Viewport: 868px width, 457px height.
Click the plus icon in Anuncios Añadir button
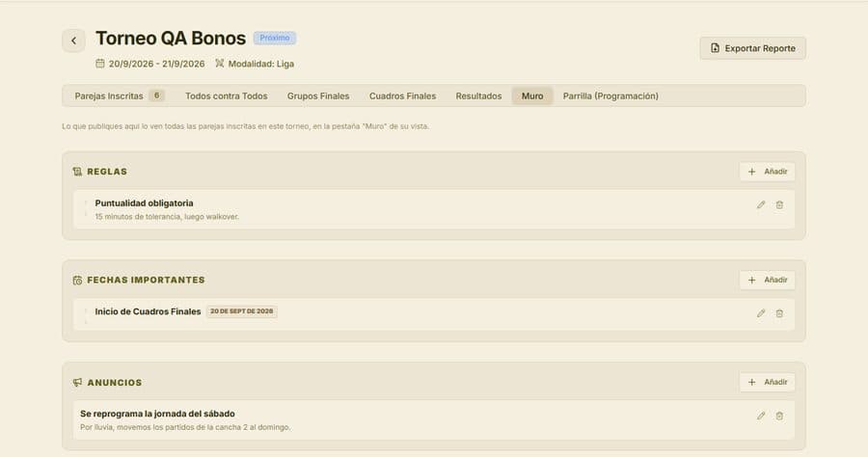[x=751, y=383]
